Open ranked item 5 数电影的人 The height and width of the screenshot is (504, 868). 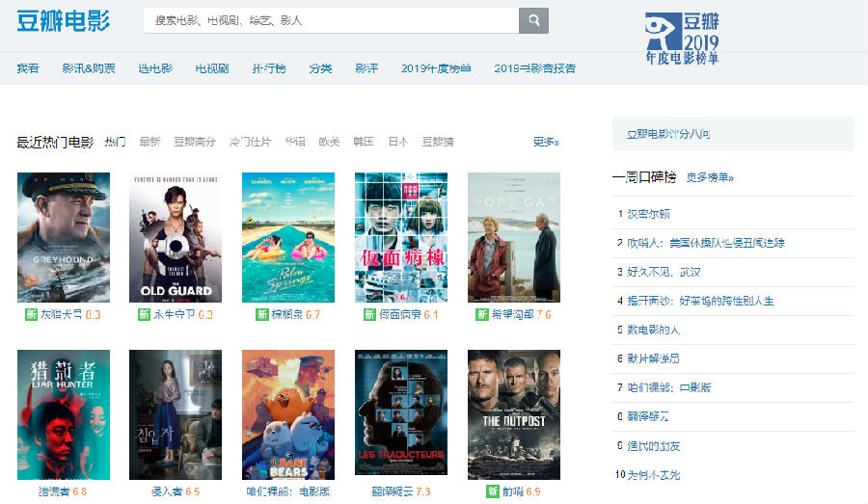tap(653, 330)
